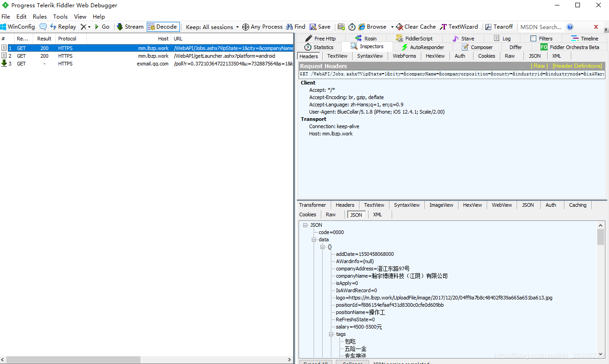
Task: Click the blue help question icon
Action: [570, 27]
